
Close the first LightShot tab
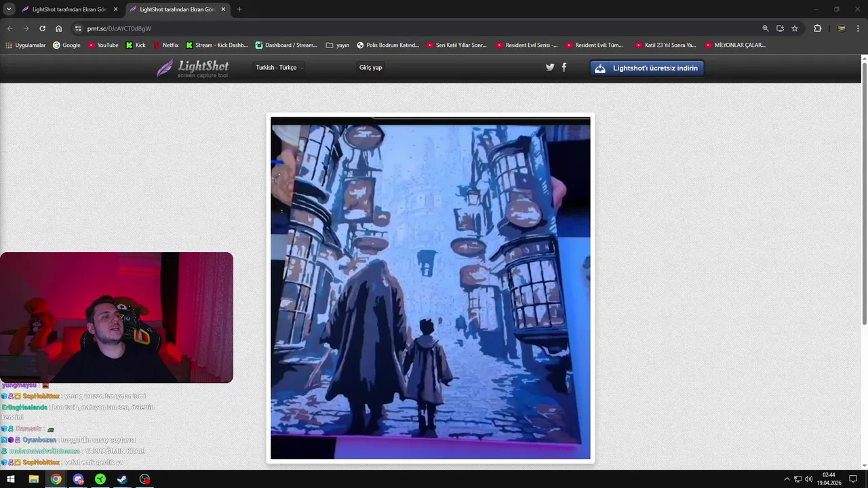[115, 9]
